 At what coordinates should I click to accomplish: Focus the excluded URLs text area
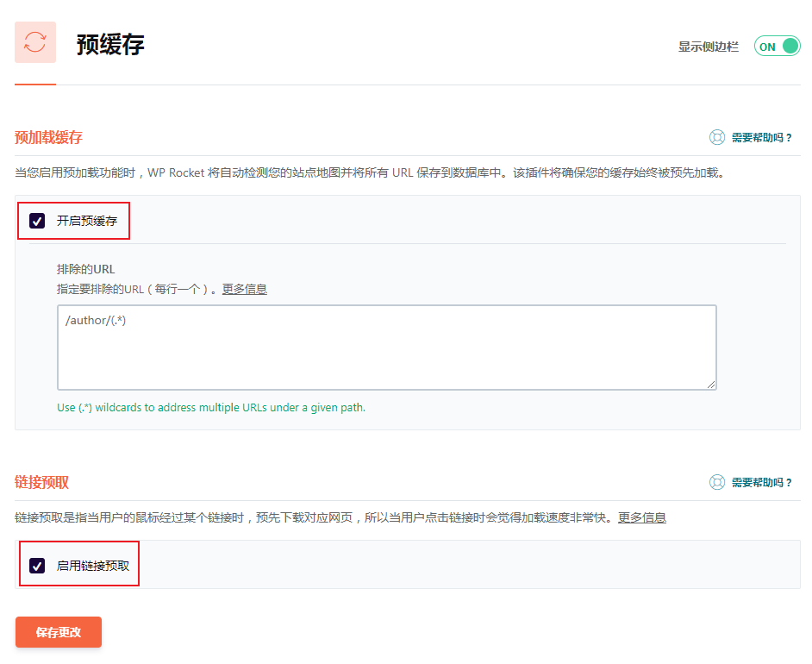(386, 347)
